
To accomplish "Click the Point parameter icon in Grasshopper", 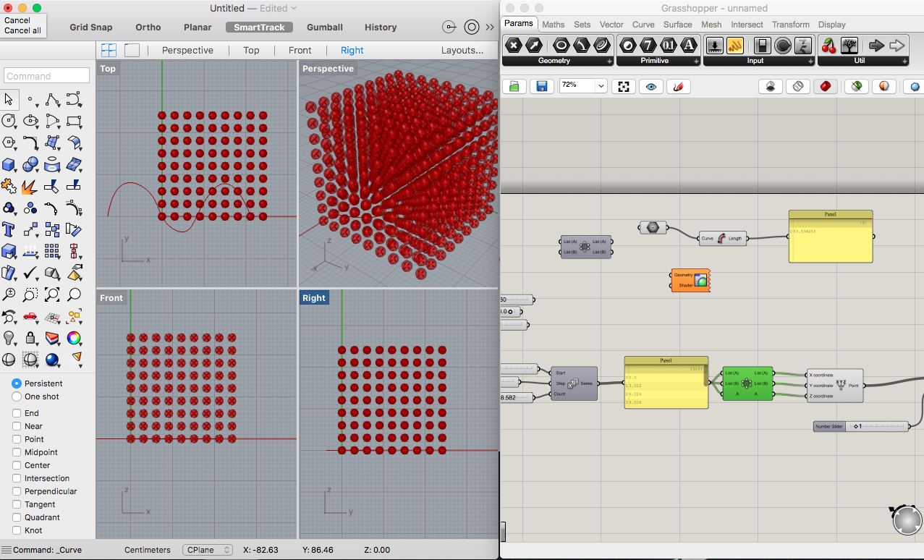I will 514,46.
